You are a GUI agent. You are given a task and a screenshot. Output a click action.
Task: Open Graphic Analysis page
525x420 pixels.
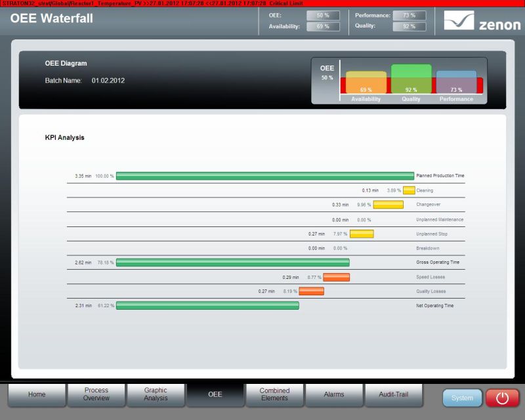tap(156, 394)
